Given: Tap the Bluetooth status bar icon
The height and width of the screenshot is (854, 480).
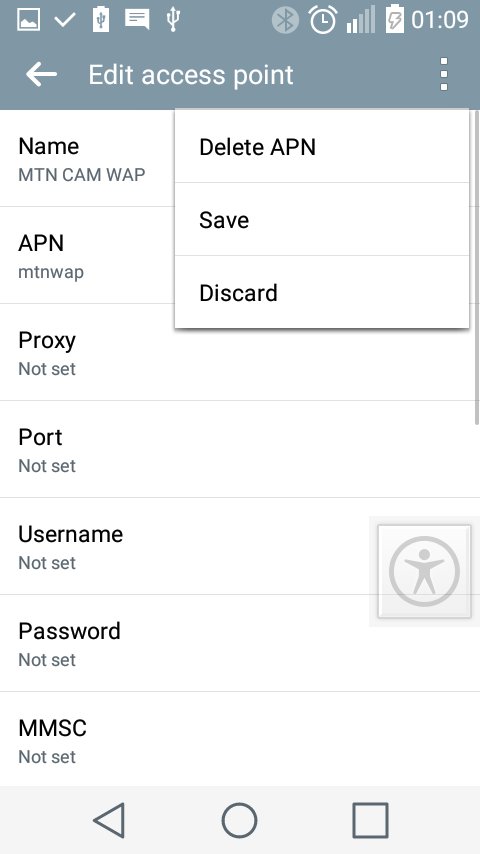Looking at the screenshot, I should 285,20.
